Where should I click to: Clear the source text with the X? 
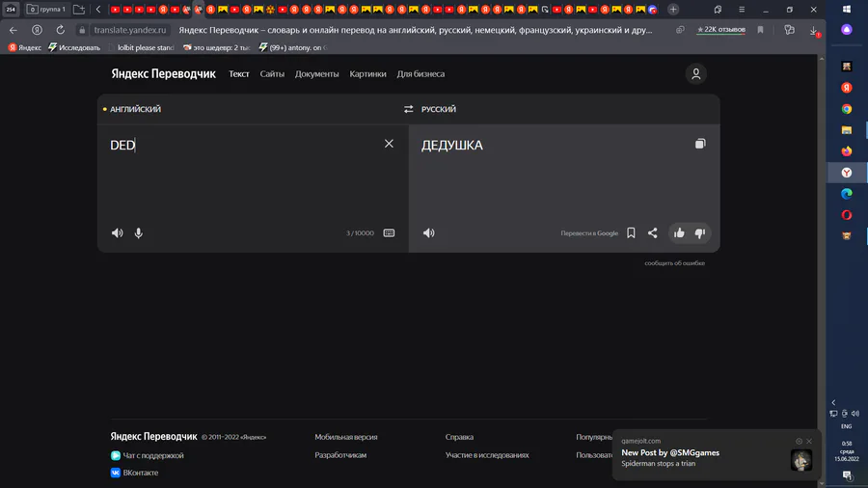click(389, 144)
